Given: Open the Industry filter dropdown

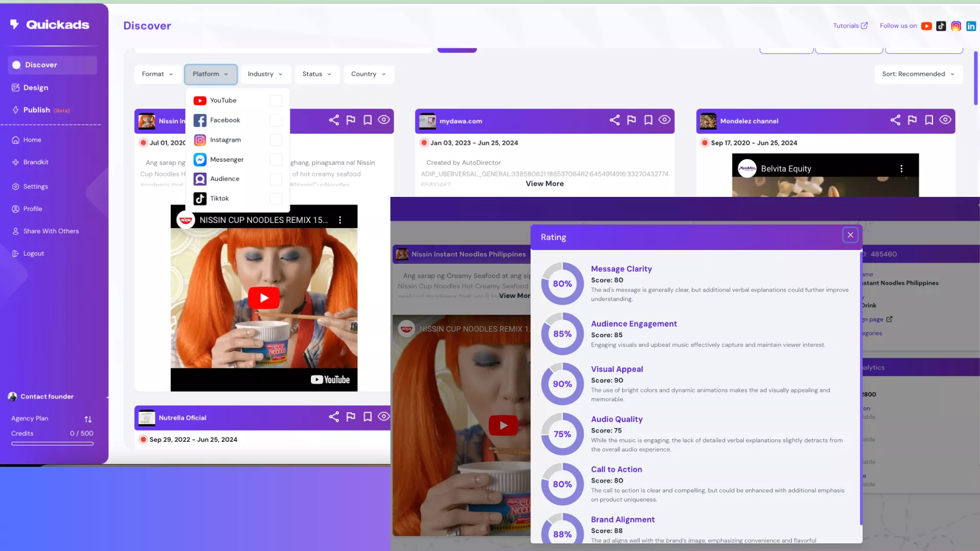Looking at the screenshot, I should click(x=265, y=74).
